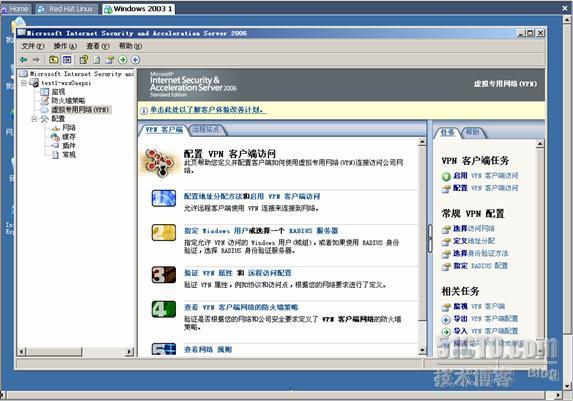The image size is (573, 401).
Task: Click the task pane scrollbar up arrow
Action: pyautogui.click(x=540, y=144)
